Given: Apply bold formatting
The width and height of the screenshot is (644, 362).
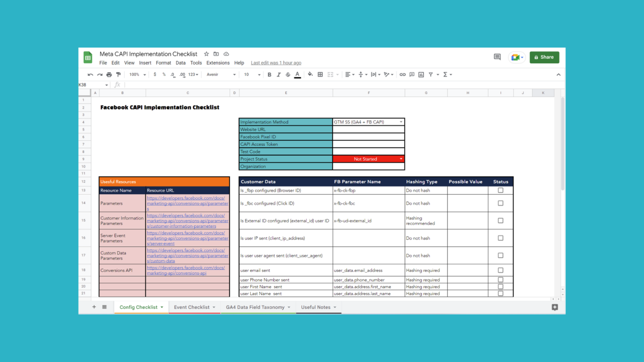Looking at the screenshot, I should pyautogui.click(x=270, y=74).
